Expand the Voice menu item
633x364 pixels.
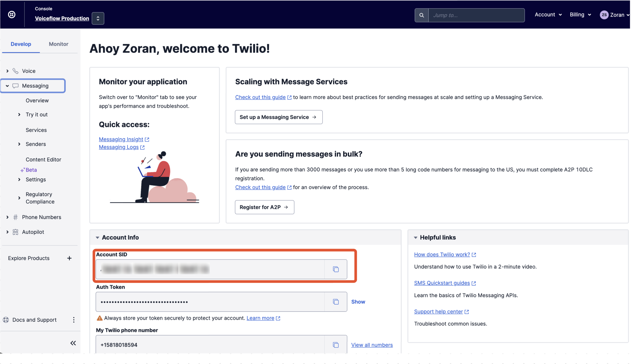click(8, 71)
